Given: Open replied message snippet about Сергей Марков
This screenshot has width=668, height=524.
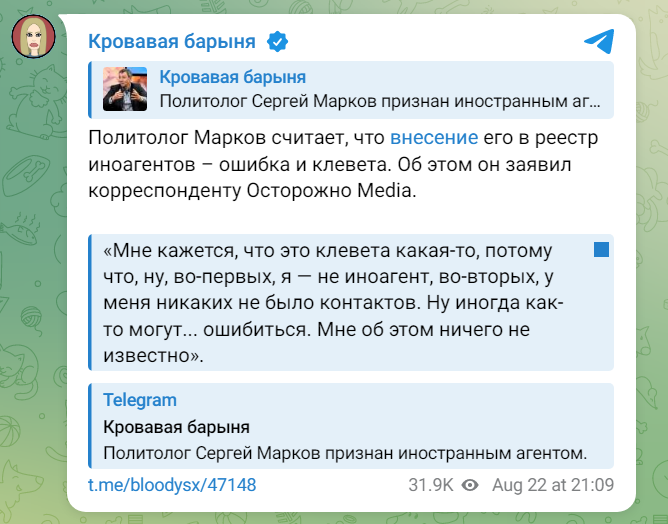Looking at the screenshot, I should pos(380,100).
